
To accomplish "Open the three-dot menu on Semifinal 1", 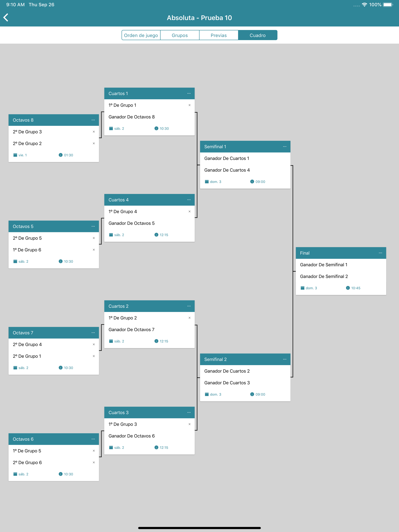I will [x=285, y=147].
